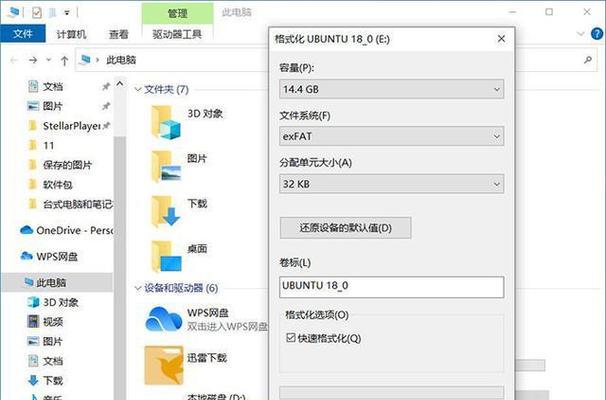606x400 pixels.
Task: Go forward with the forward arrow
Action: (33, 60)
